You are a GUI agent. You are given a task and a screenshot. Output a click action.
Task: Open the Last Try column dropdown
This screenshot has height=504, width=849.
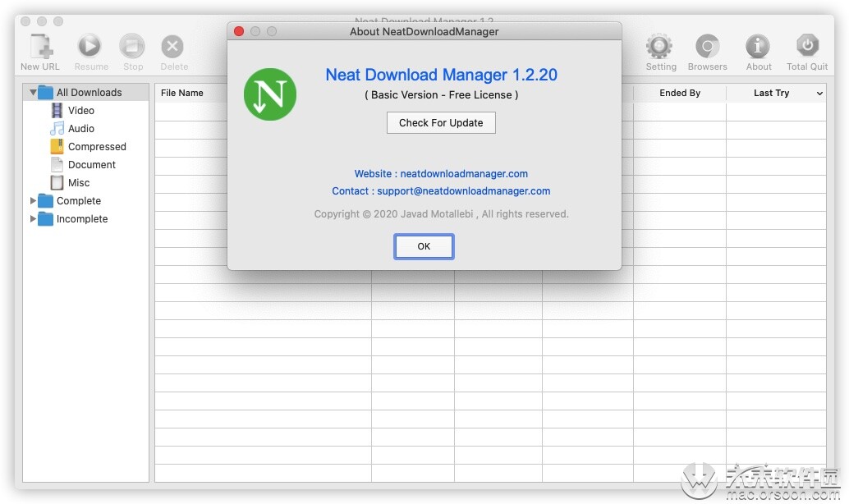click(x=819, y=93)
